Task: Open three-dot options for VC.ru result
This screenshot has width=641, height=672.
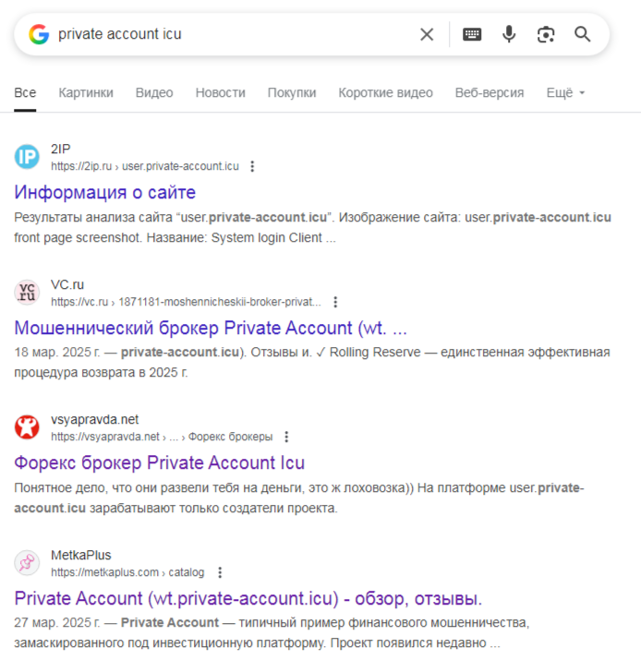Action: (335, 302)
